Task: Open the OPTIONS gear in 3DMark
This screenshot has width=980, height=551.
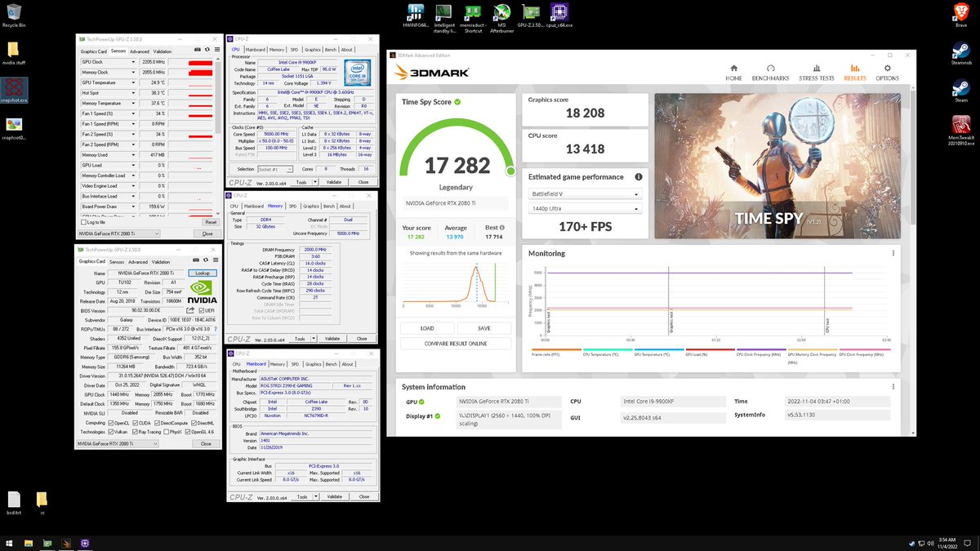Action: [887, 73]
